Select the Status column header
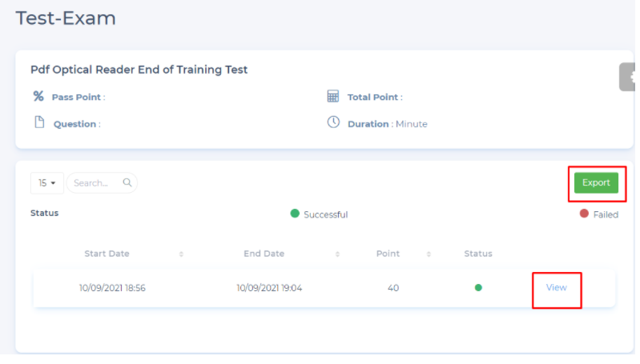640x364 pixels. (x=478, y=254)
